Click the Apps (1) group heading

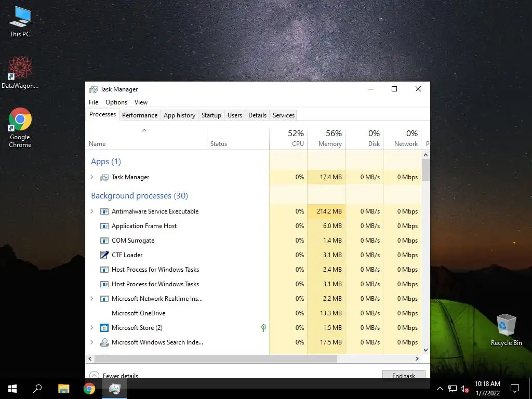click(106, 162)
